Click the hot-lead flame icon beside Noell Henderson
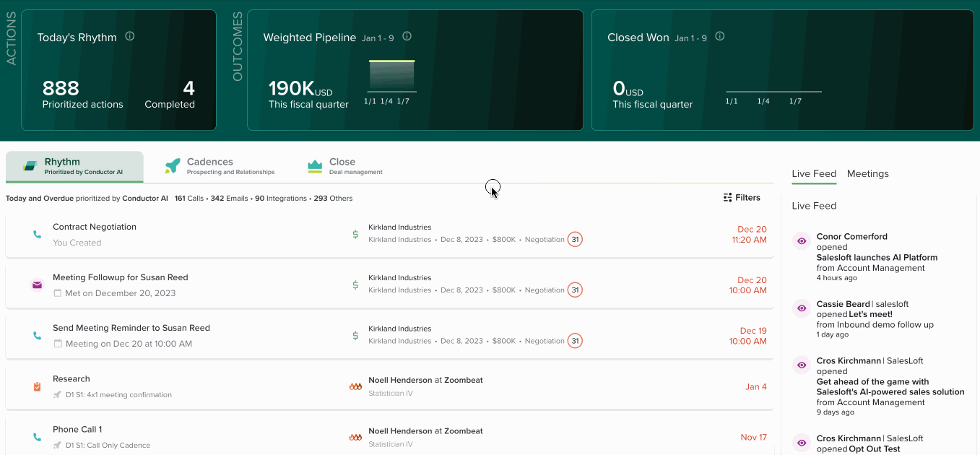The height and width of the screenshot is (455, 980). (355, 386)
